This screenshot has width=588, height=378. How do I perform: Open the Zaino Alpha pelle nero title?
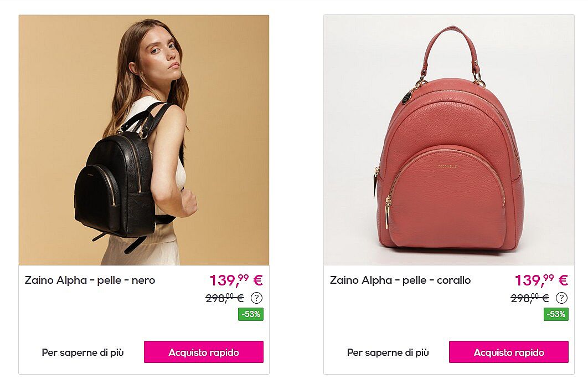90,280
